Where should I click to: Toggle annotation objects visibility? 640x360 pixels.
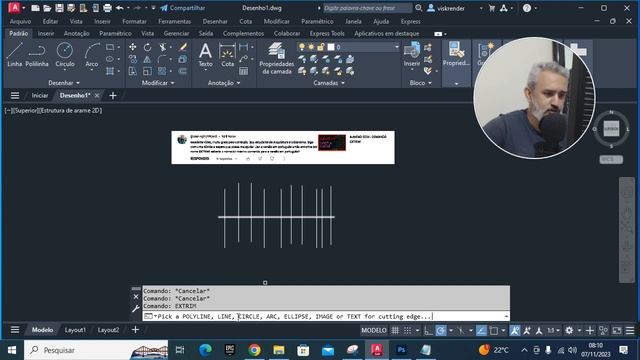coord(515,330)
